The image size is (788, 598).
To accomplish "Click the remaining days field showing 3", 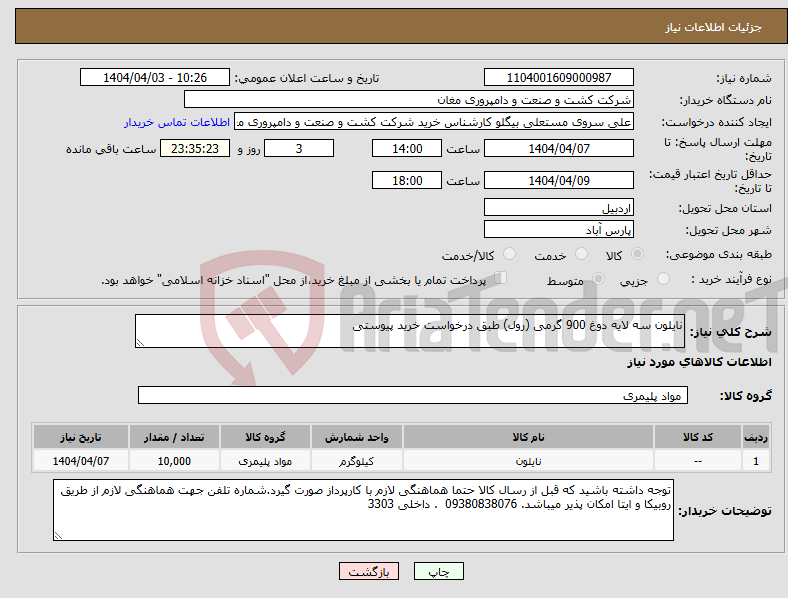I will click(x=299, y=148).
